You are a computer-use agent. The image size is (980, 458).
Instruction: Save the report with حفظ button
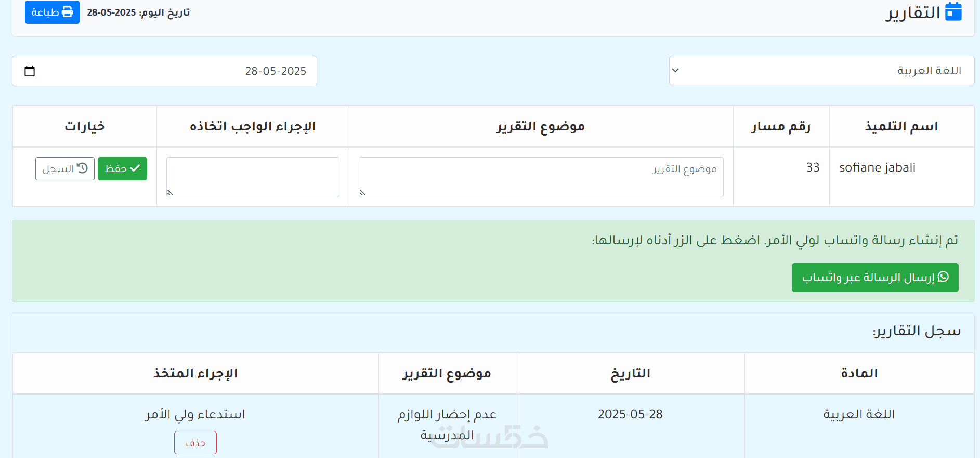pos(122,168)
